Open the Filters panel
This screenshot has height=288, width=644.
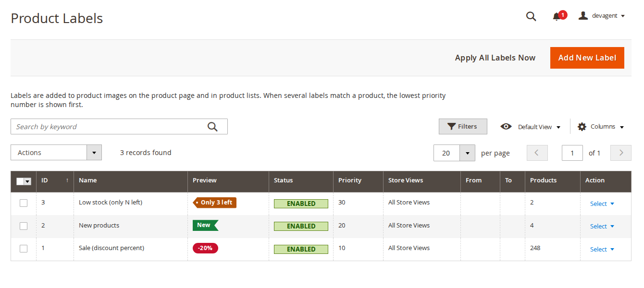[463, 127]
